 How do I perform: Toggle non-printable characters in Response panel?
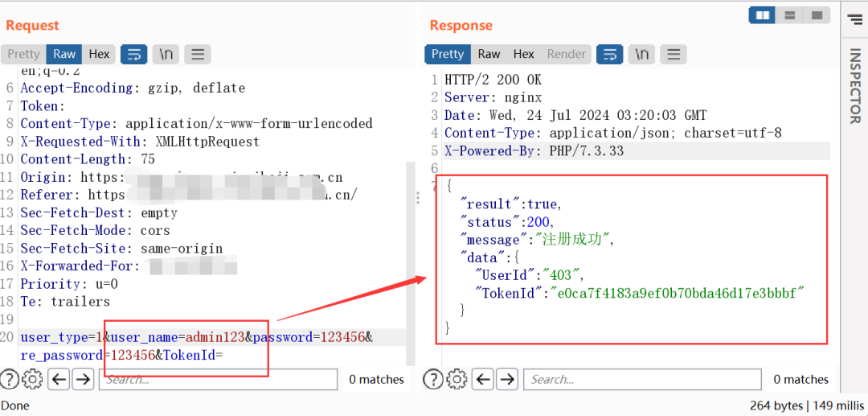click(641, 54)
